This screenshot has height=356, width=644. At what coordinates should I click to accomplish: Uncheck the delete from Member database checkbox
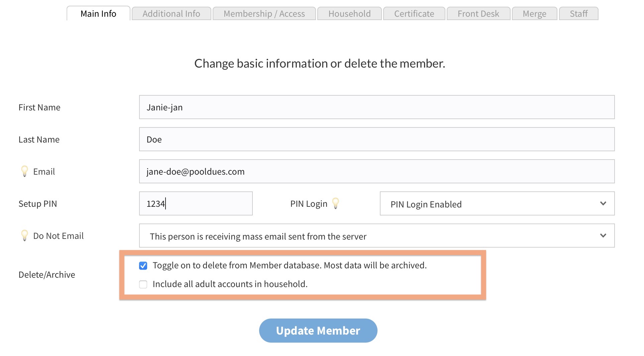[x=143, y=266]
